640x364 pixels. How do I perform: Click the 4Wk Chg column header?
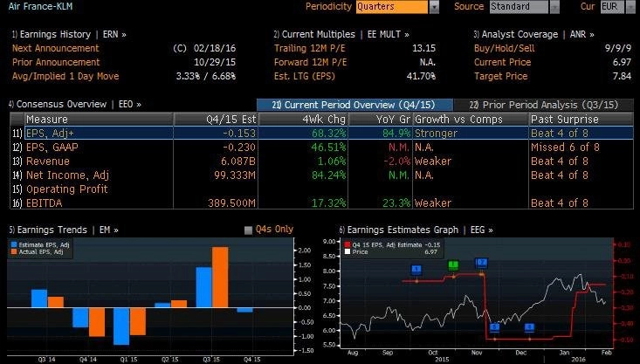[303, 120]
